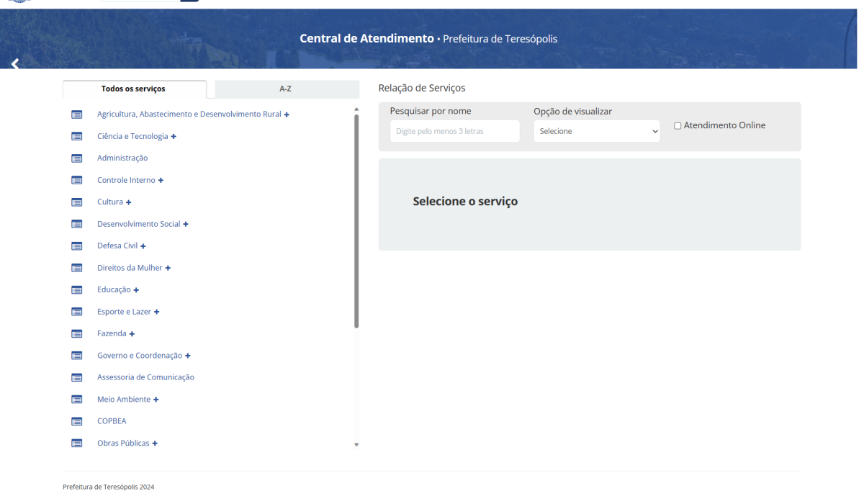Switch to the A-Z tab
The width and height of the screenshot is (864, 504).
286,89
